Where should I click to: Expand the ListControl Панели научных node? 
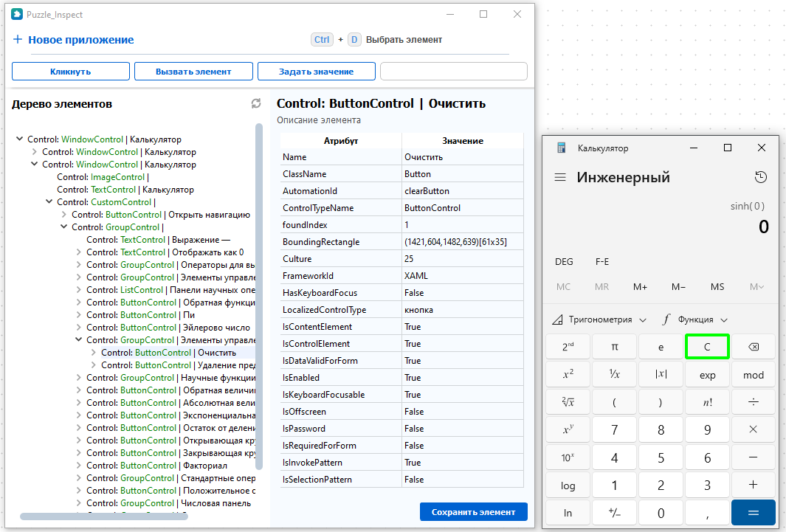click(79, 289)
